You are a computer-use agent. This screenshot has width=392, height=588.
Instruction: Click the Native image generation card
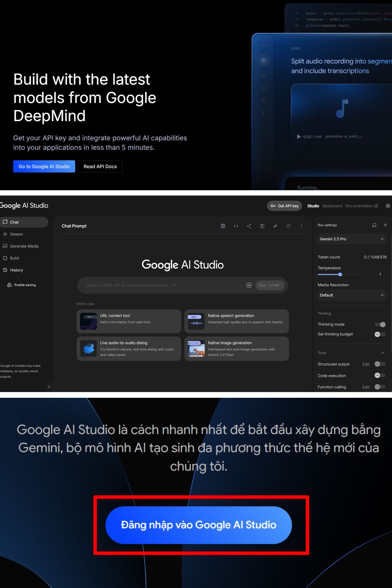click(236, 349)
